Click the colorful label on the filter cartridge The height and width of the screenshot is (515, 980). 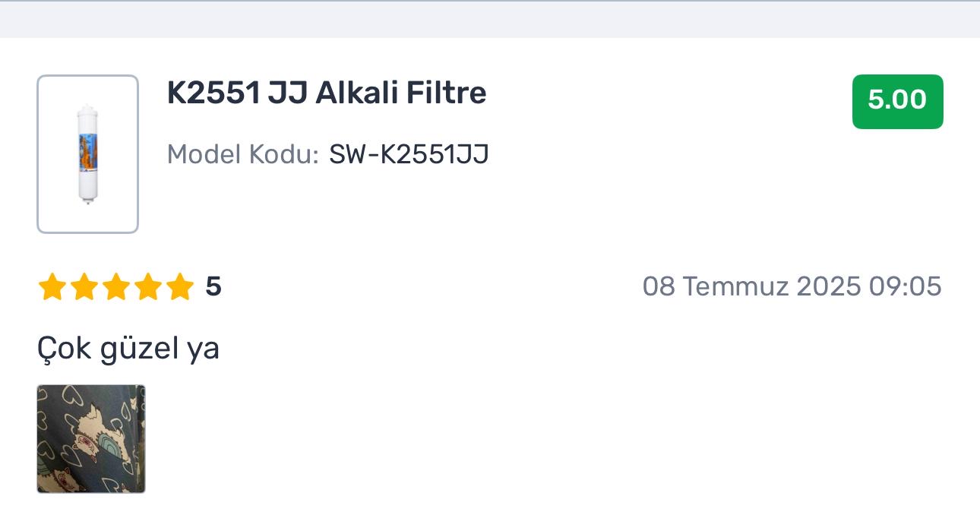(87, 150)
